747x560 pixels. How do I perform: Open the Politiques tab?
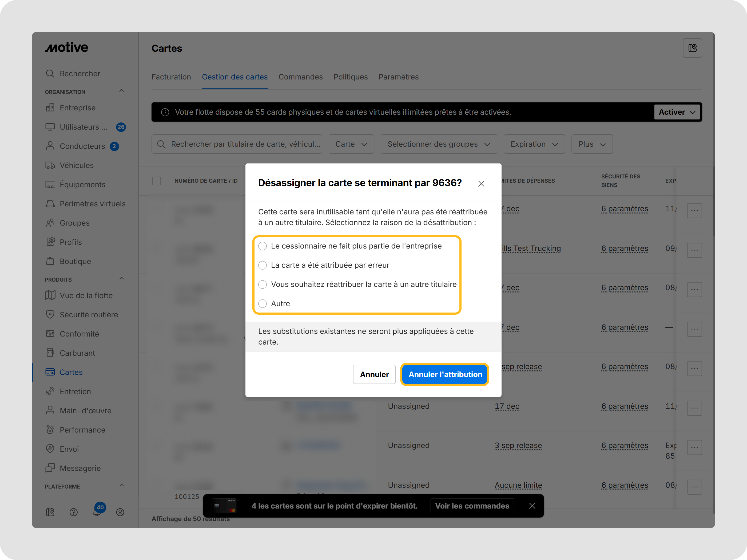click(x=351, y=77)
